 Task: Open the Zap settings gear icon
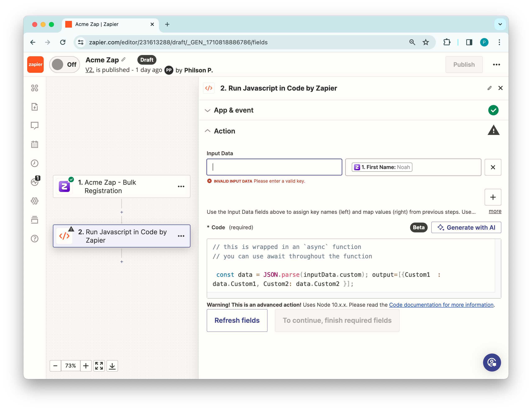click(x=35, y=201)
